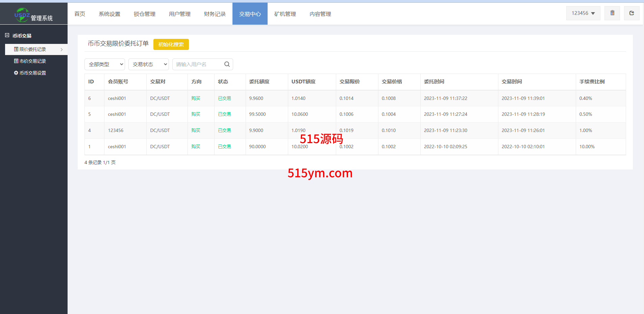Switch to 首页 tab
Image resolution: width=644 pixels, height=314 pixels.
coord(80,14)
